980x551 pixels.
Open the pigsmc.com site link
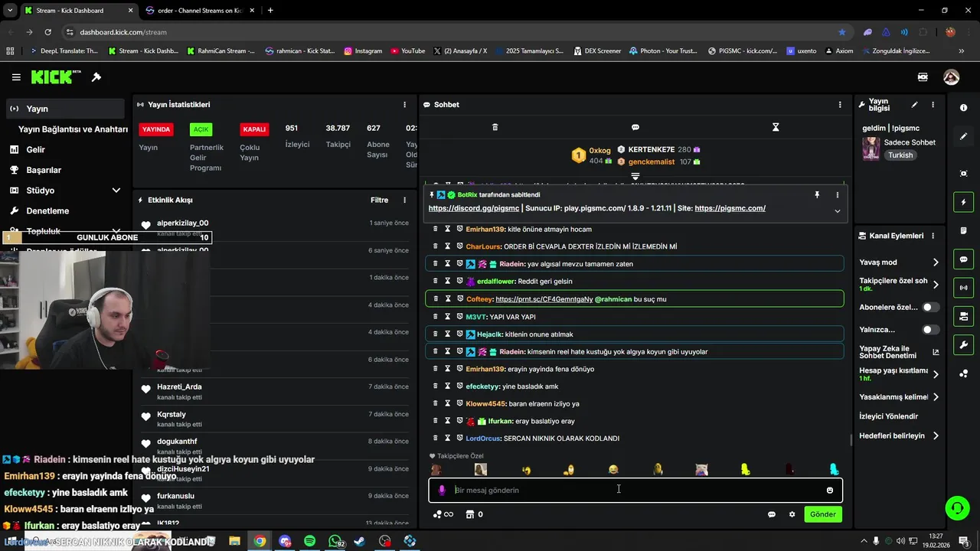pos(730,208)
